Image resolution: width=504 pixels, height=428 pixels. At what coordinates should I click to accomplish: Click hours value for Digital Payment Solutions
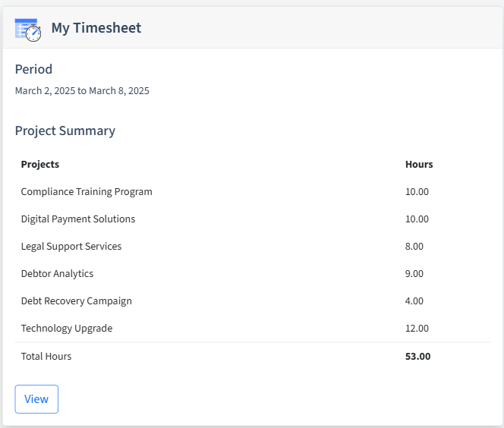click(x=417, y=219)
